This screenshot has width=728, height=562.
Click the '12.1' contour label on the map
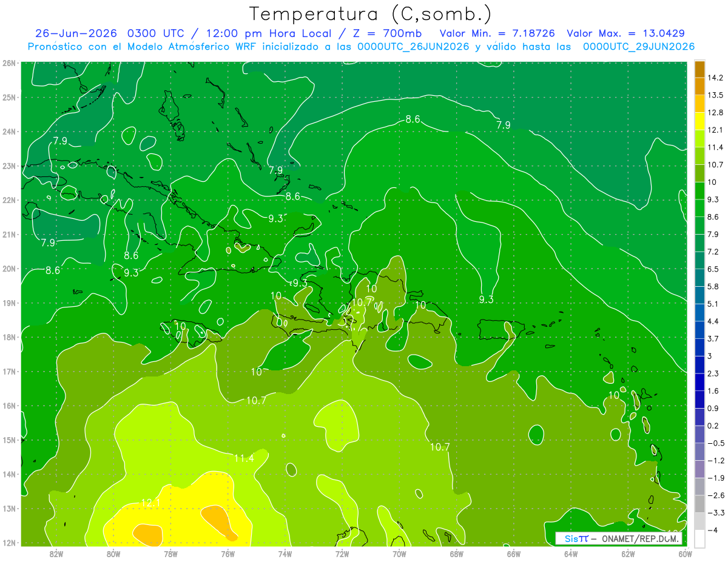150,503
